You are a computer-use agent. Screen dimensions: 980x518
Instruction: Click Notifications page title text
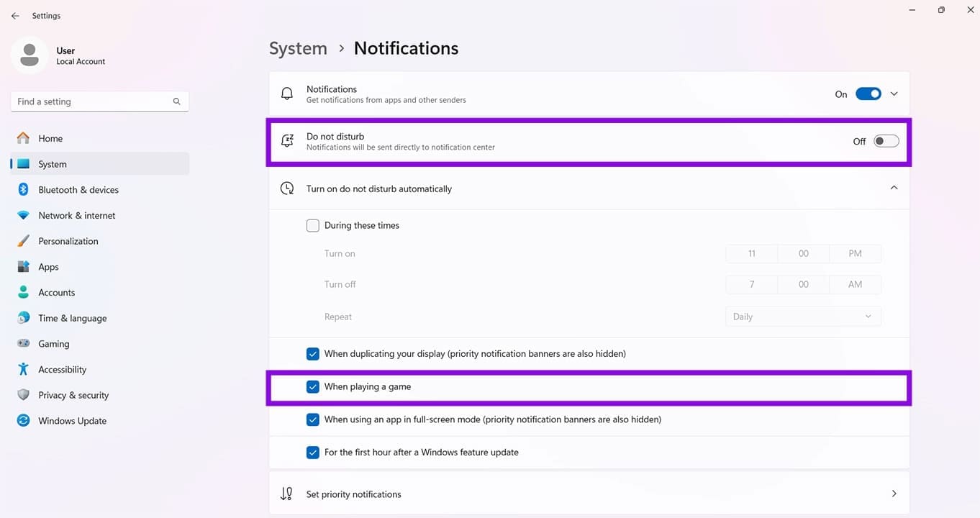406,48
